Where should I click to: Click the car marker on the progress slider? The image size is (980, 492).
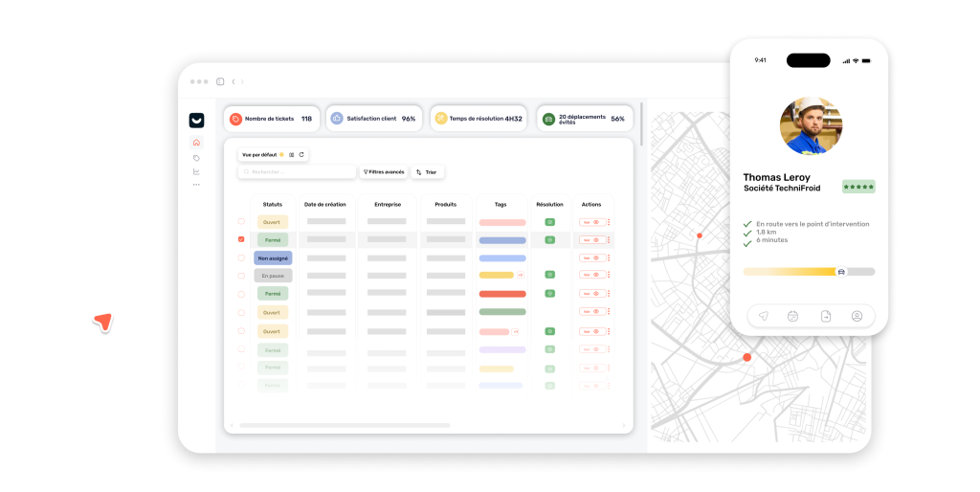840,272
